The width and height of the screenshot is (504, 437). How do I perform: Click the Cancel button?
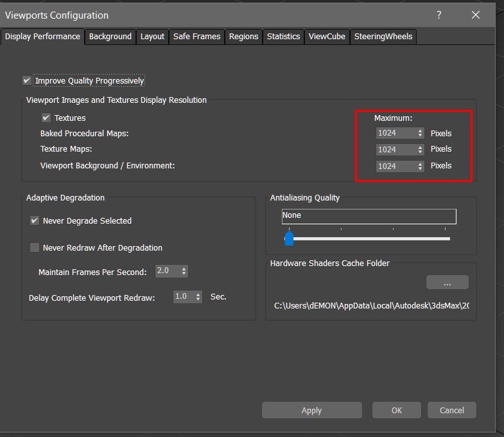pos(452,410)
